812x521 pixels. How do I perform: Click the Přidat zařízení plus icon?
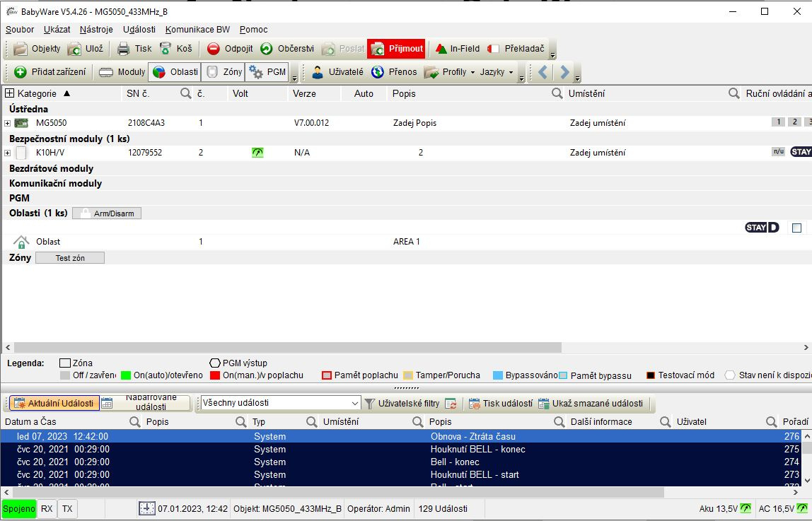click(x=21, y=72)
